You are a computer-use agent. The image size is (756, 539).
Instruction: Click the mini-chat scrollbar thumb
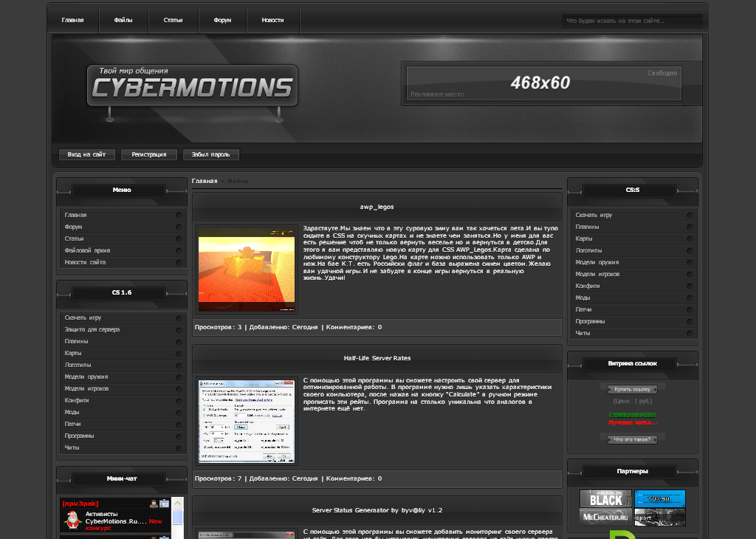[x=177, y=517]
